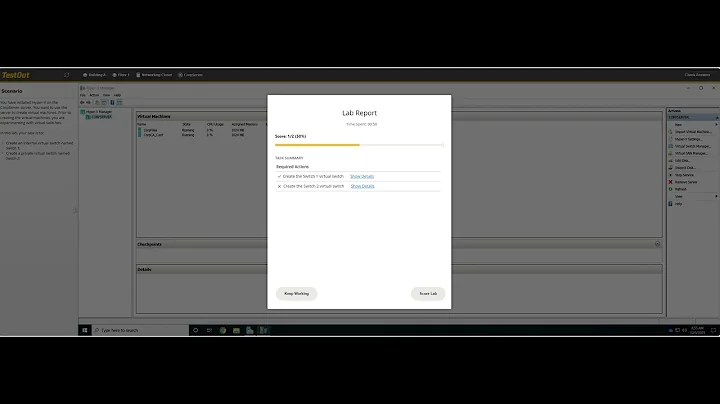Click Show/Hide Console Tree toolbar icon
720x404 pixels.
point(104,102)
